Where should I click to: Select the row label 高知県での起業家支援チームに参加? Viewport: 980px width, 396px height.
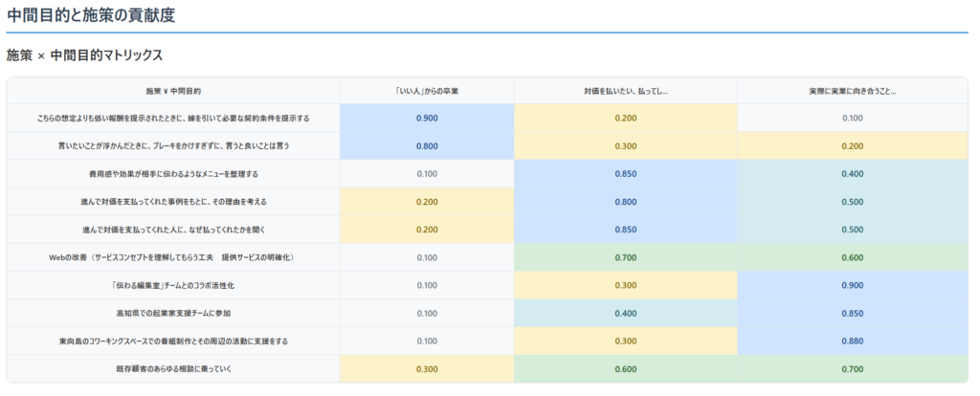pos(173,313)
